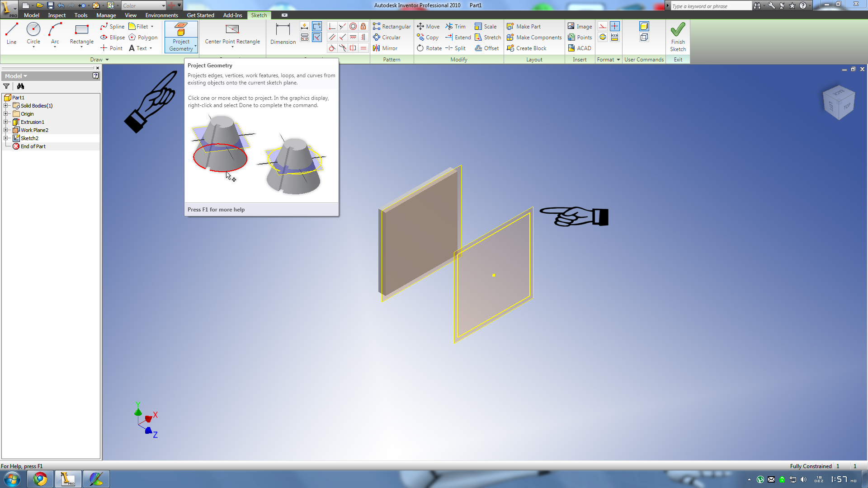Toggle the fix lock constraint
The image size is (868, 488).
(363, 26)
